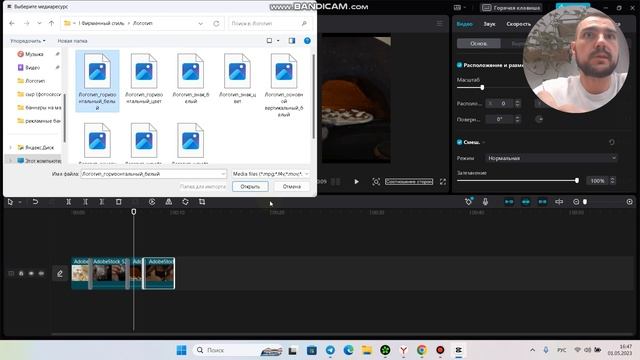
Task: Mute the video track audio
Action: 41,273
